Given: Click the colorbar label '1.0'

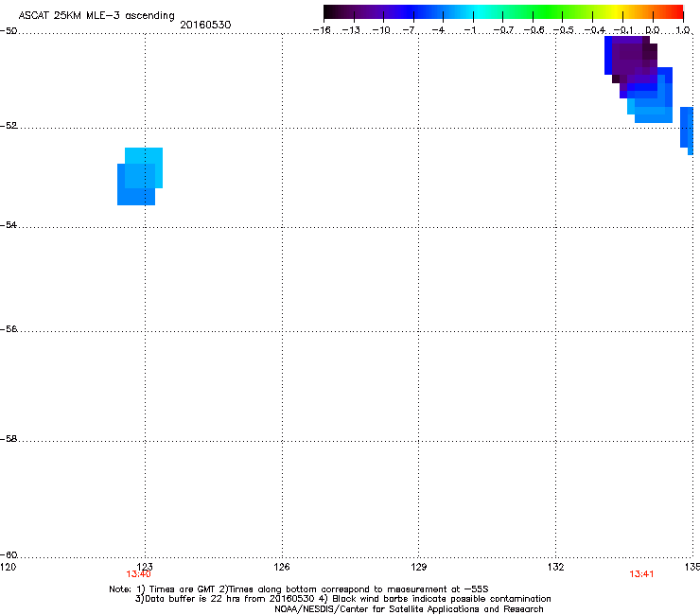Looking at the screenshot, I should click(683, 30).
